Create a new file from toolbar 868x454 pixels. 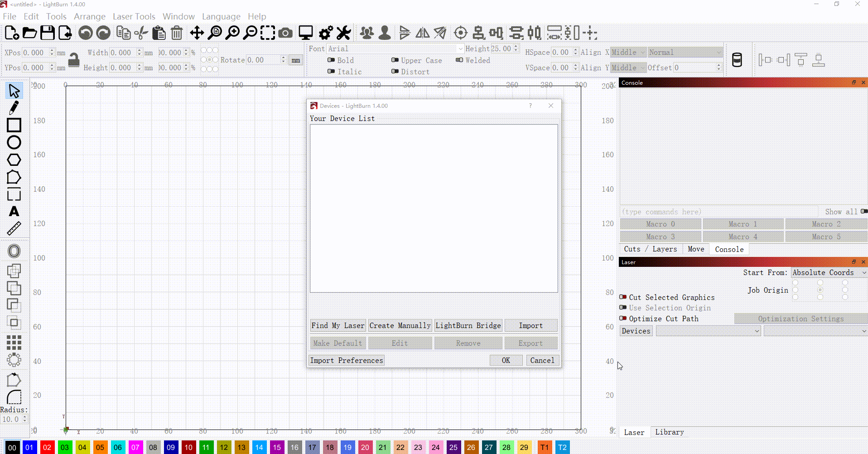point(12,33)
